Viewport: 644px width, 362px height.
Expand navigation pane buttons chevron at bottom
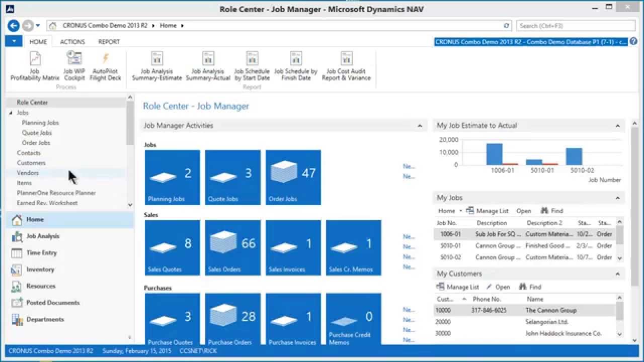(x=130, y=337)
